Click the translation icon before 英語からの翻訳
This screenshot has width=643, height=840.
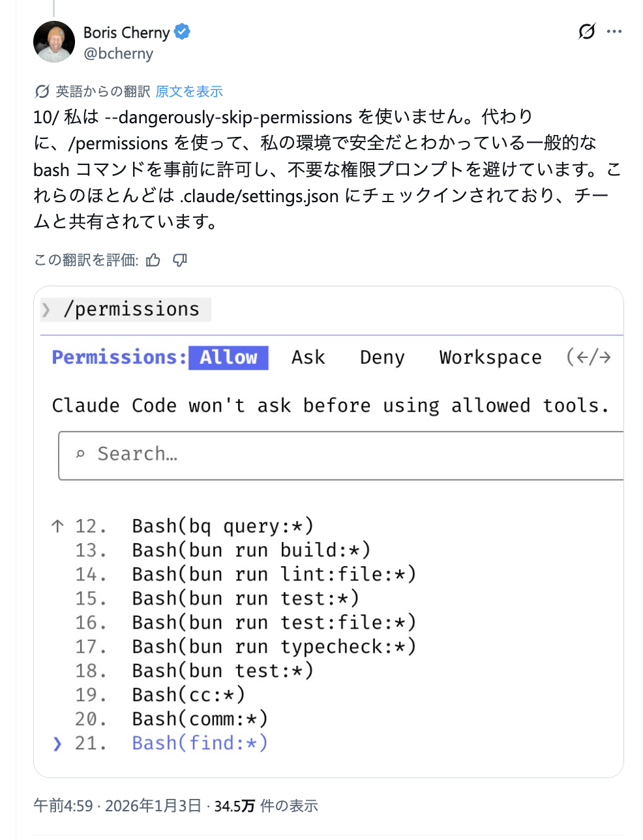coord(42,91)
